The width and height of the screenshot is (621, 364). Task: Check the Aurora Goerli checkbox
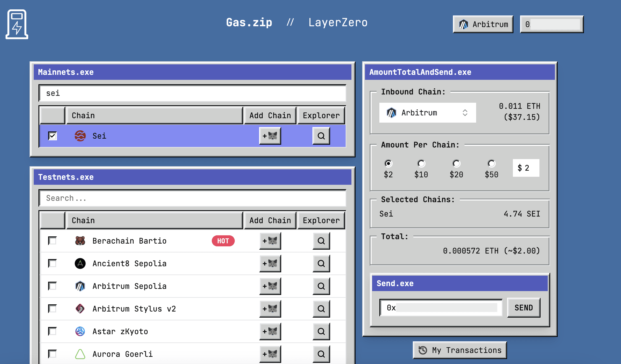(x=53, y=354)
